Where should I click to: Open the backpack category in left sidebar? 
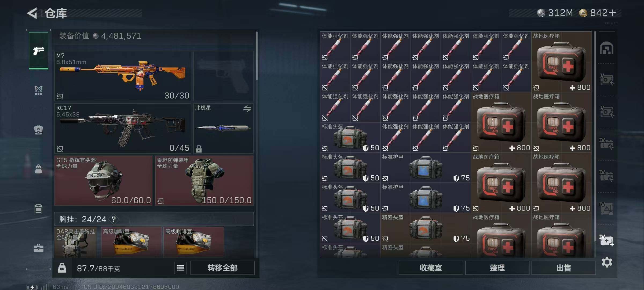tap(38, 130)
